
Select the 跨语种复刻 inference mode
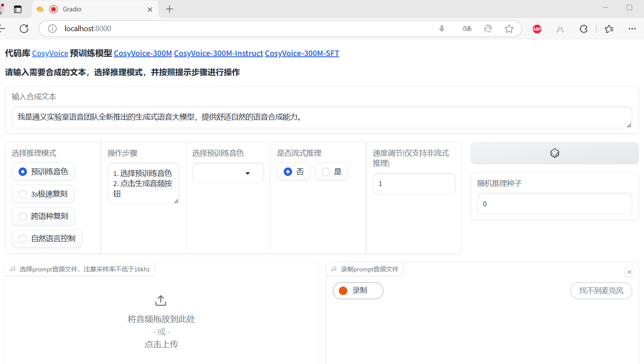click(43, 216)
